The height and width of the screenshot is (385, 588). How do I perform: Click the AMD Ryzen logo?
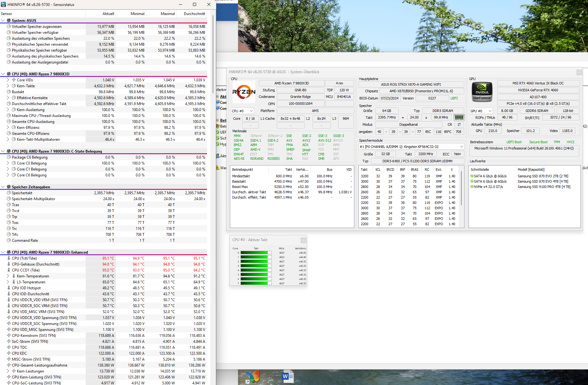pos(244,92)
